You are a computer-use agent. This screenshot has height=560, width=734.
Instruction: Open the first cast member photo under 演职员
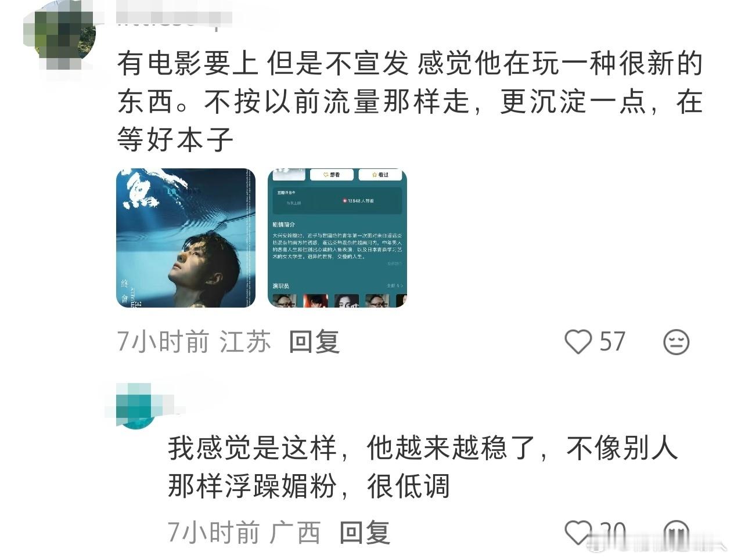click(x=285, y=301)
